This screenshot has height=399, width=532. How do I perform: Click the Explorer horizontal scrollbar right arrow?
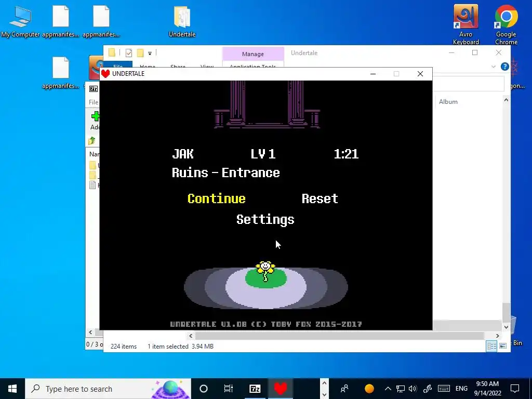pyautogui.click(x=497, y=336)
